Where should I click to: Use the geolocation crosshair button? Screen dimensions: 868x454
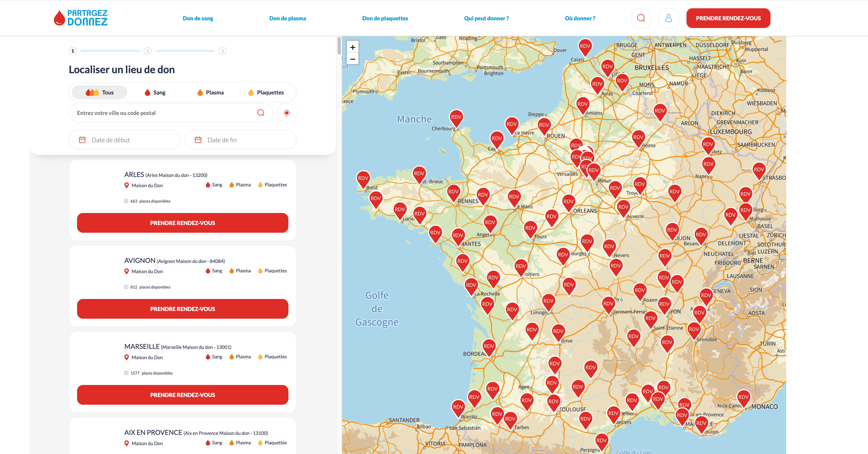pyautogui.click(x=286, y=113)
